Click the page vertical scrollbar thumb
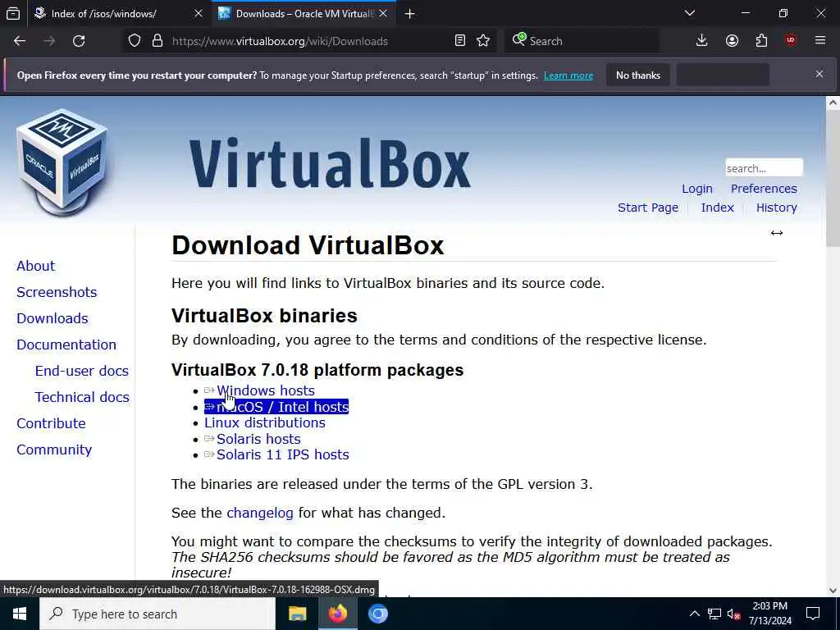The image size is (840, 630). pos(833,180)
